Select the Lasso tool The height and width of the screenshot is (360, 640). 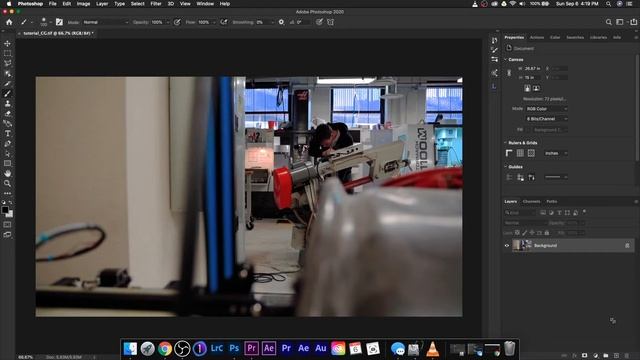coord(7,64)
